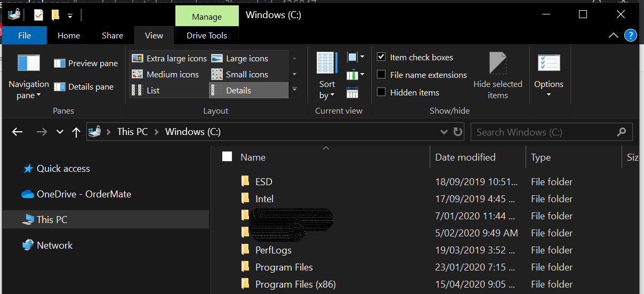Click the search magnifier icon
644x294 pixels.
621,132
